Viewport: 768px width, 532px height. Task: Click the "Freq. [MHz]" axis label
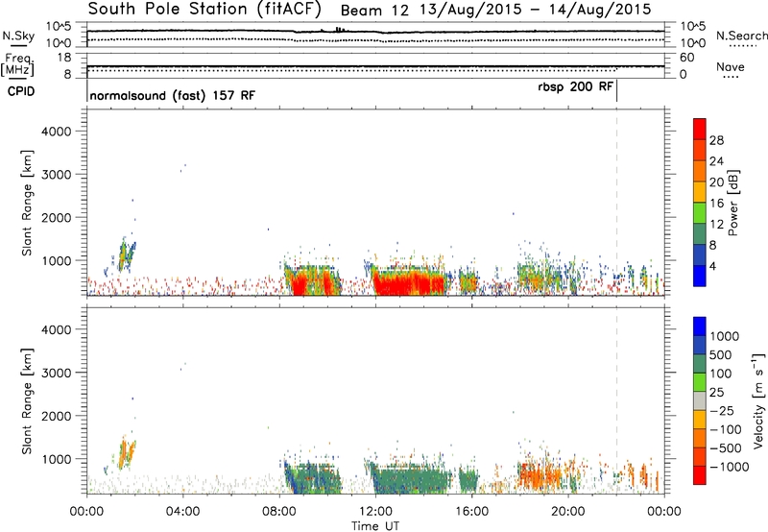click(17, 65)
